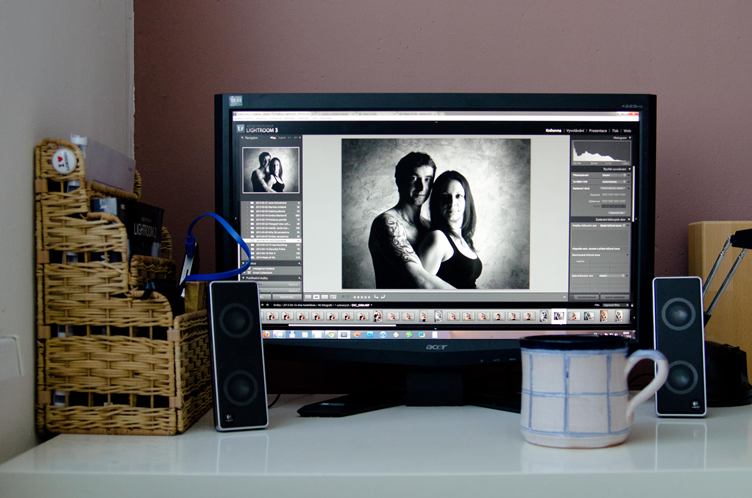The height and width of the screenshot is (498, 752).
Task: Click the Navigator preview thumbnail
Action: click(x=270, y=170)
